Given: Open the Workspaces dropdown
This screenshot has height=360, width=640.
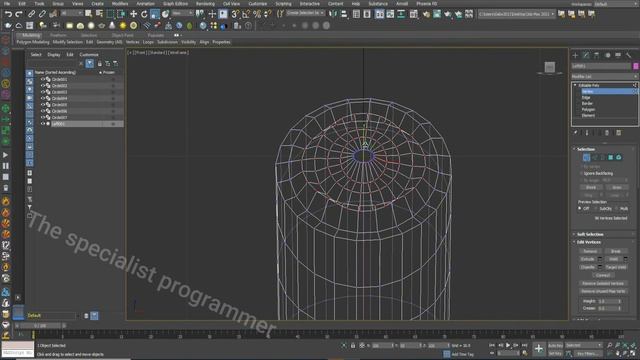Looking at the screenshot, I should [616, 4].
